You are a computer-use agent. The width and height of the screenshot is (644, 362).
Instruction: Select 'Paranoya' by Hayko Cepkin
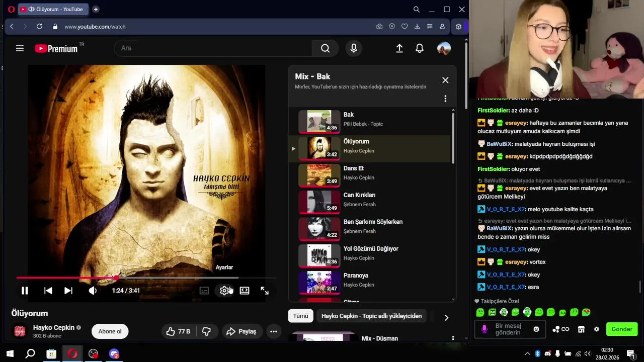coord(370,283)
